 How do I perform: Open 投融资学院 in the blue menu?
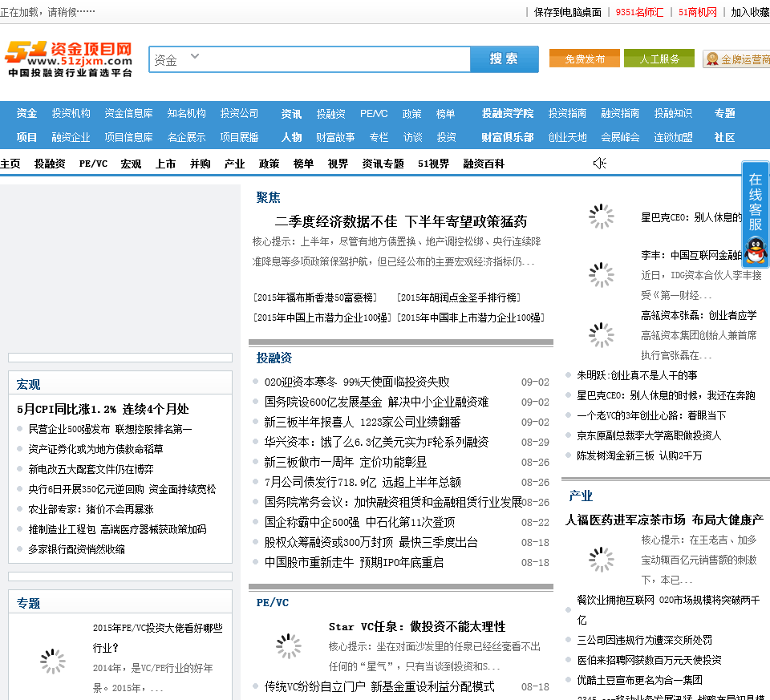pos(507,113)
